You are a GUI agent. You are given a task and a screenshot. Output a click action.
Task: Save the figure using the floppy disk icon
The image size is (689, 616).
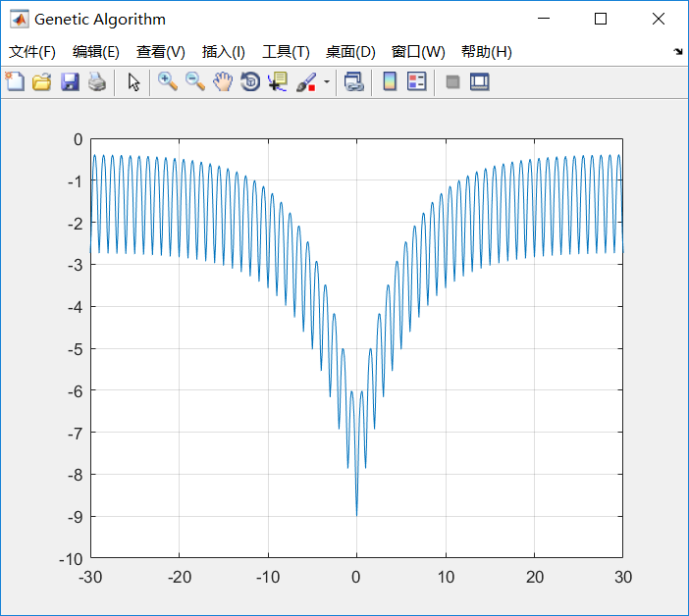coord(70,81)
